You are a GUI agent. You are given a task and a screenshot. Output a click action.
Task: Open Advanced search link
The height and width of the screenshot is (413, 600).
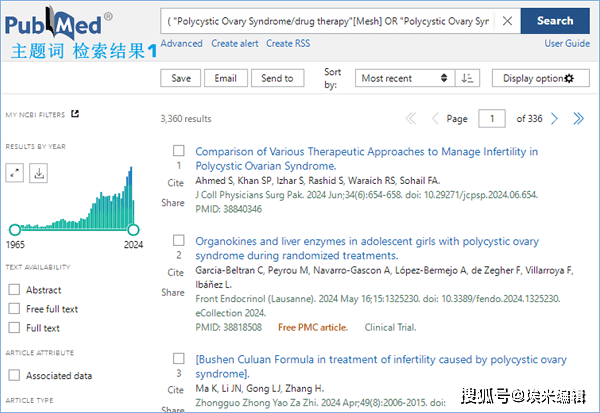coord(181,44)
